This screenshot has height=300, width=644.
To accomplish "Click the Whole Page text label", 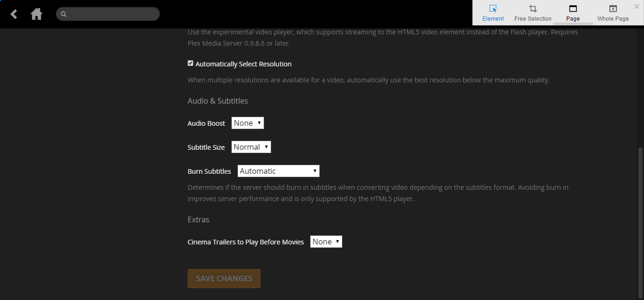I will pos(613,19).
